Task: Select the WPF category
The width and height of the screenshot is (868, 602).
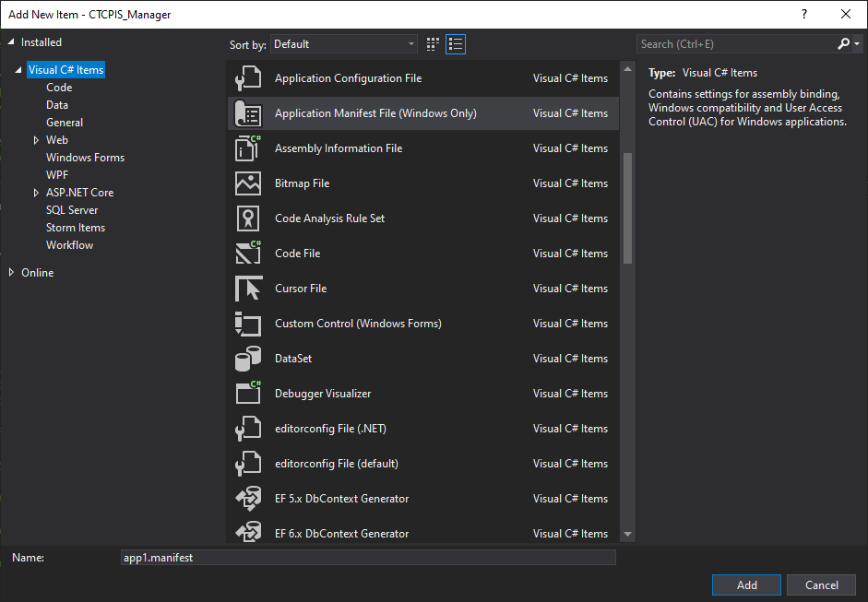Action: [x=57, y=175]
